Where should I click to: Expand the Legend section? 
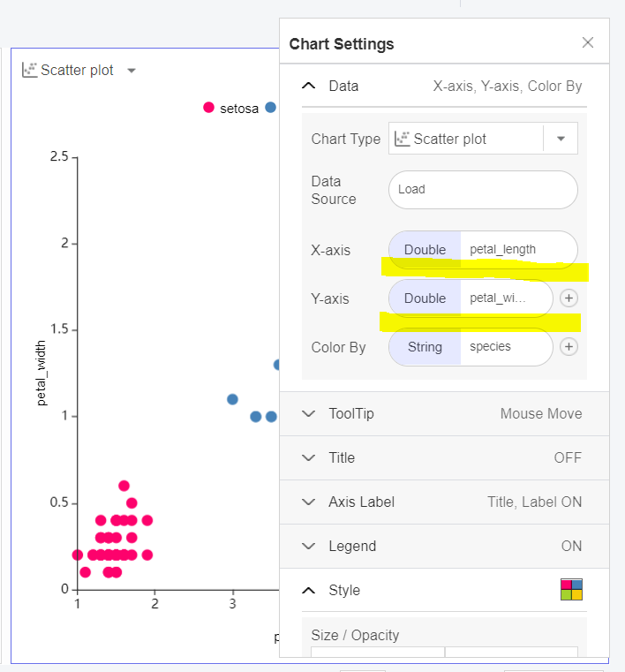coord(308,546)
